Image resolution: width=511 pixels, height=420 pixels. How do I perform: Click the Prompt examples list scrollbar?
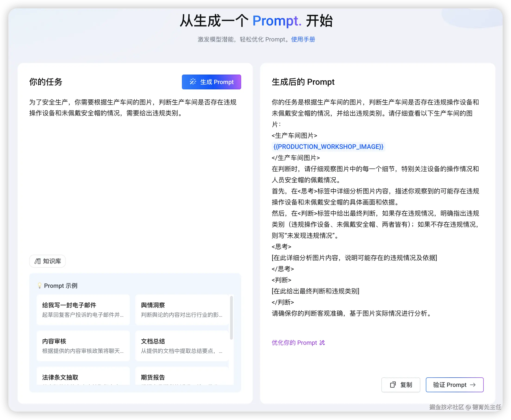pyautogui.click(x=231, y=317)
